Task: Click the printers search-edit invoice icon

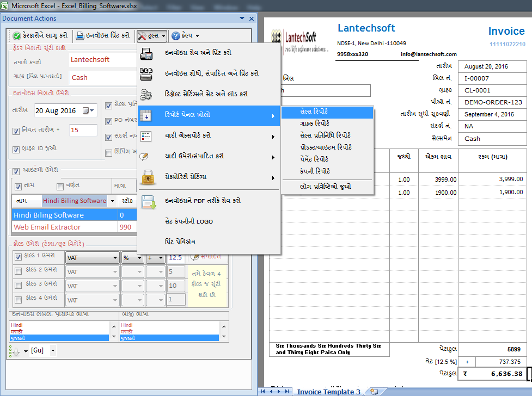Action: coord(146,74)
